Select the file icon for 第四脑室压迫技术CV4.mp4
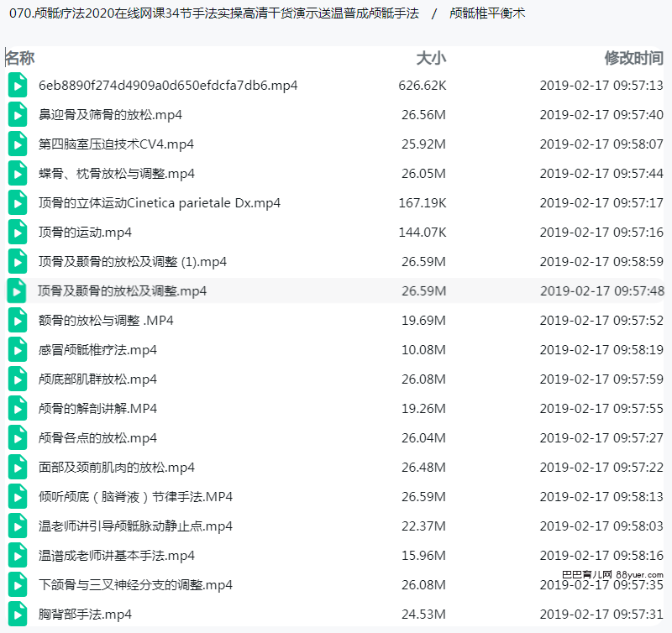 [x=18, y=144]
